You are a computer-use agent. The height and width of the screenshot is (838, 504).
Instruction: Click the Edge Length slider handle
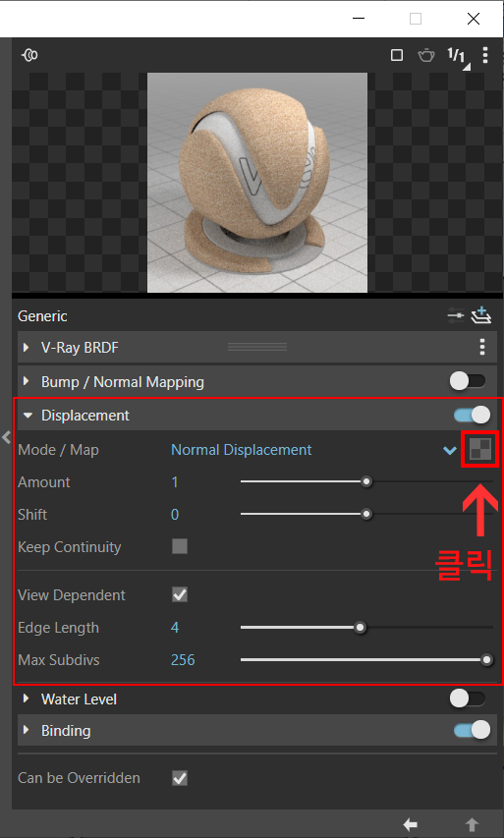pos(361,628)
